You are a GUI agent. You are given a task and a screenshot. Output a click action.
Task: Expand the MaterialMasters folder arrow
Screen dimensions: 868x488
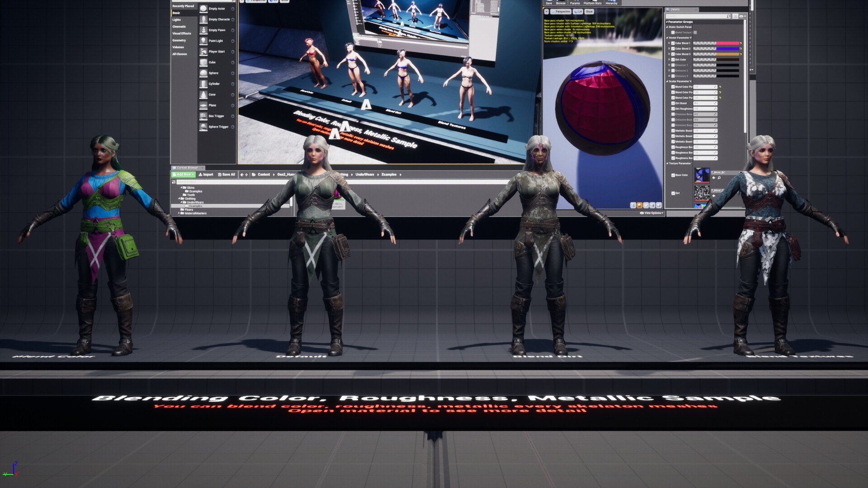[x=179, y=213]
